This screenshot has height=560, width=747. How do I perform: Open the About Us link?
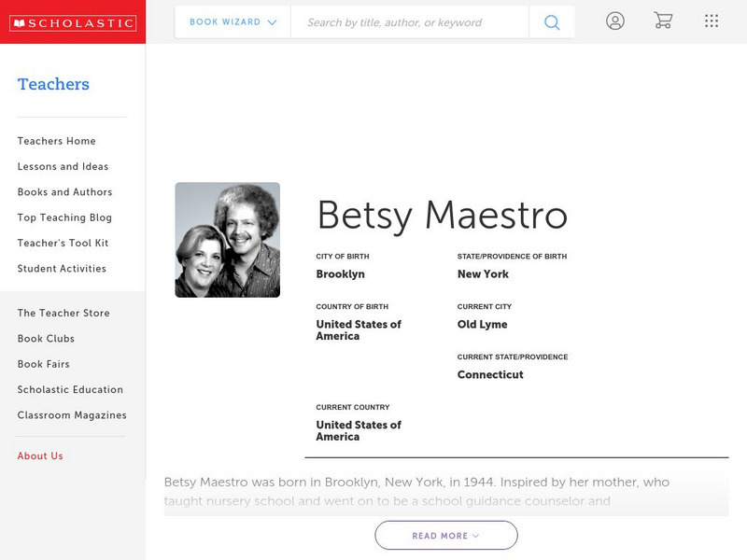pyautogui.click(x=39, y=455)
